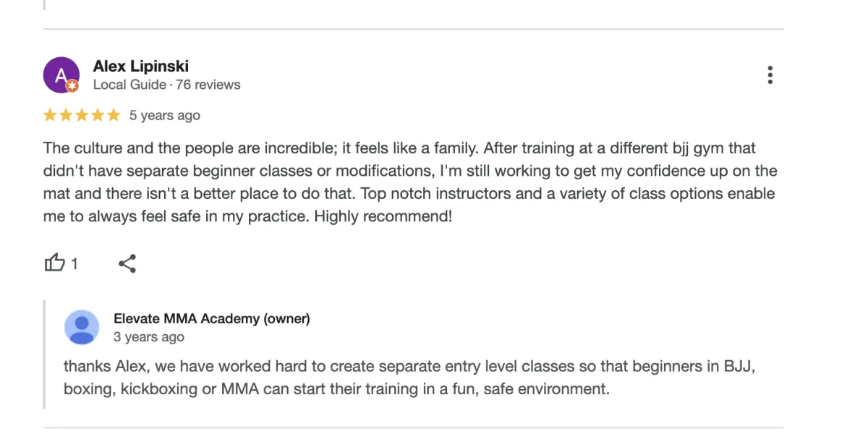The height and width of the screenshot is (434, 868).
Task: Click the "Local Guide" label under the name
Action: [129, 85]
